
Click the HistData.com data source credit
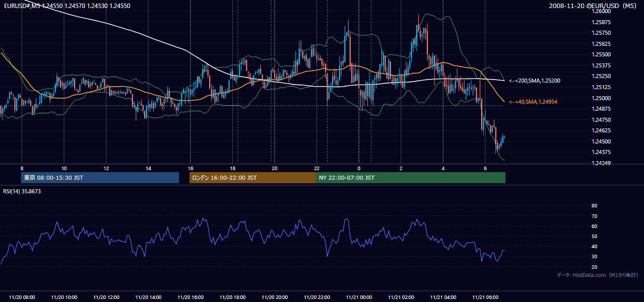point(598,275)
